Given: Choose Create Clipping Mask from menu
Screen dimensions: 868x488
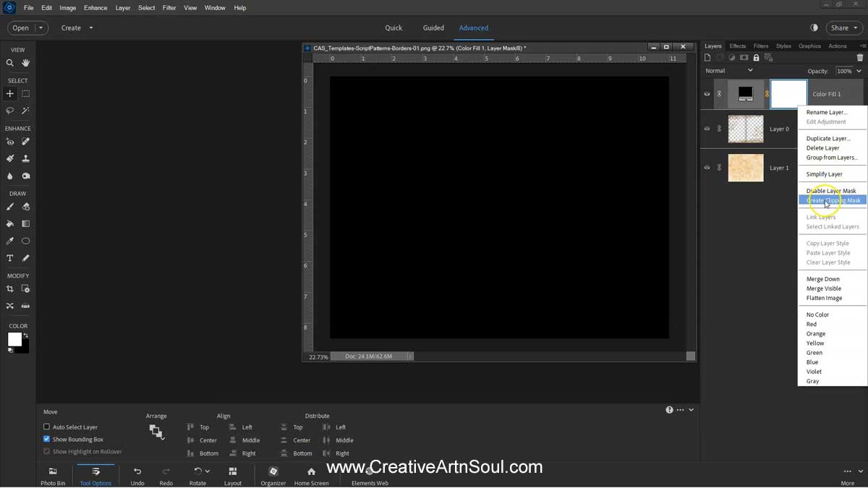Looking at the screenshot, I should (x=833, y=200).
